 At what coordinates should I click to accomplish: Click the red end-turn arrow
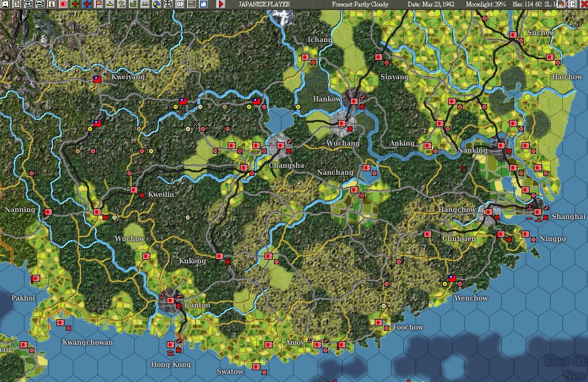[221, 4]
